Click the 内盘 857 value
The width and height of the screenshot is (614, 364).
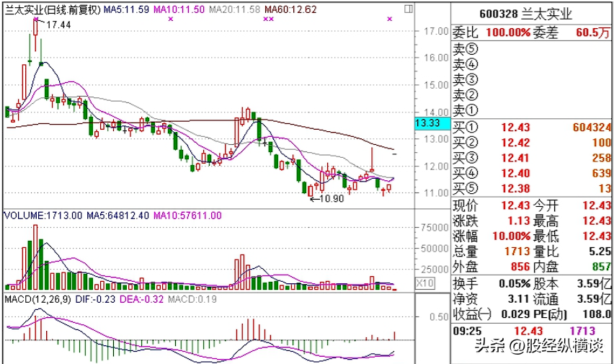click(x=602, y=267)
